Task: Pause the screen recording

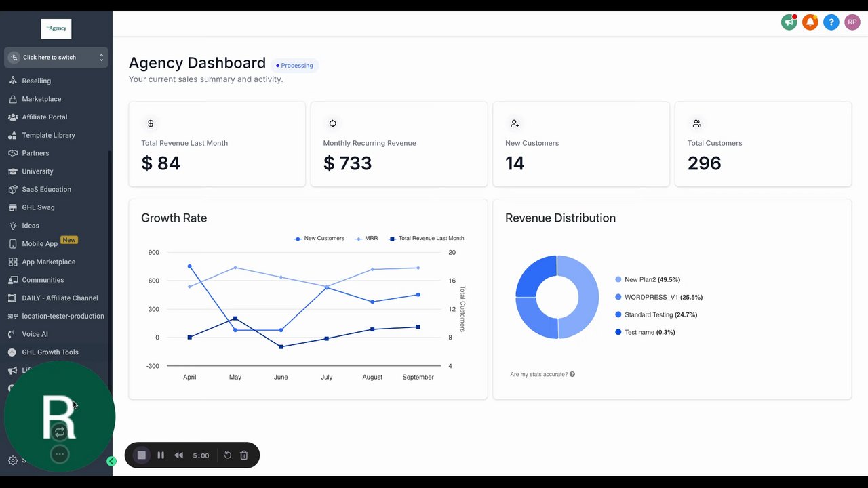Action: (x=161, y=455)
